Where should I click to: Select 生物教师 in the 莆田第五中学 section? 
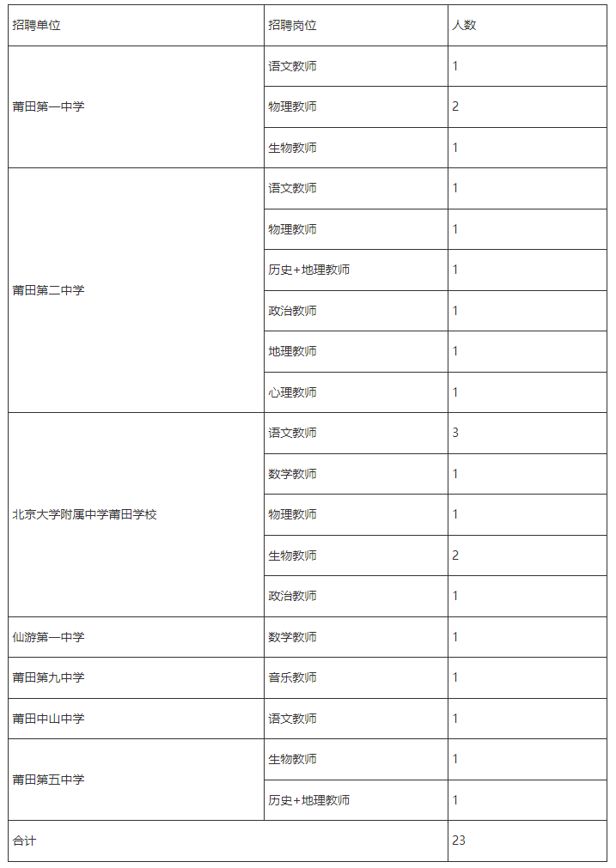292,759
